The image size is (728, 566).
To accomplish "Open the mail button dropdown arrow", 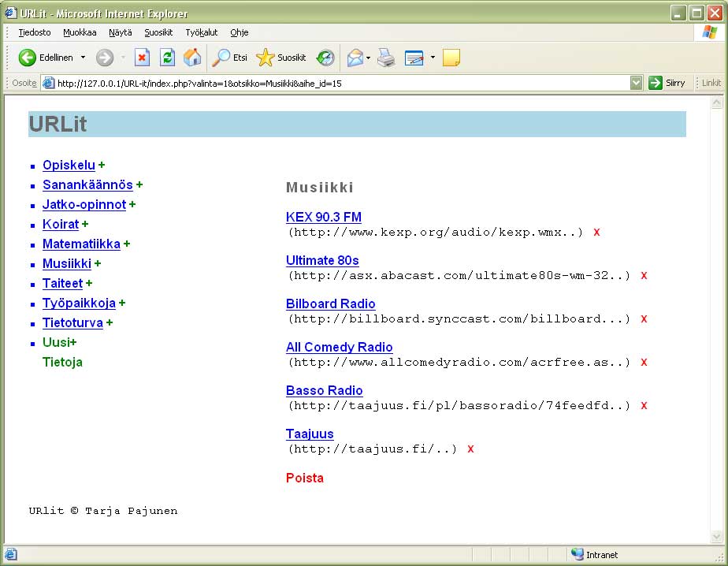I will [x=368, y=58].
